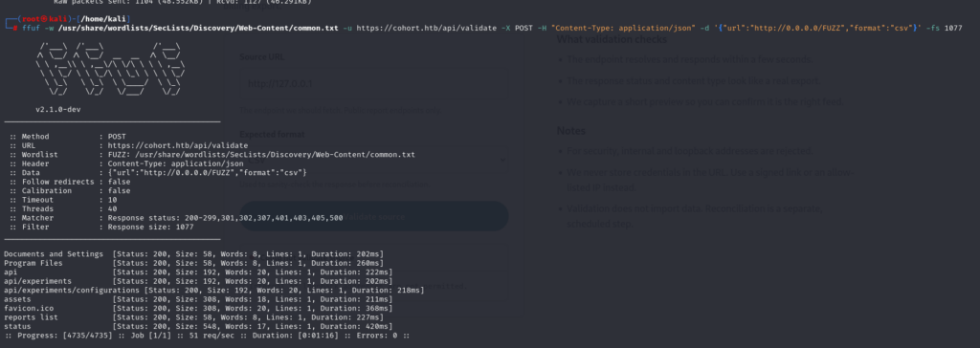
Task: Click the v2.1.0-dev version text
Action: coord(57,109)
